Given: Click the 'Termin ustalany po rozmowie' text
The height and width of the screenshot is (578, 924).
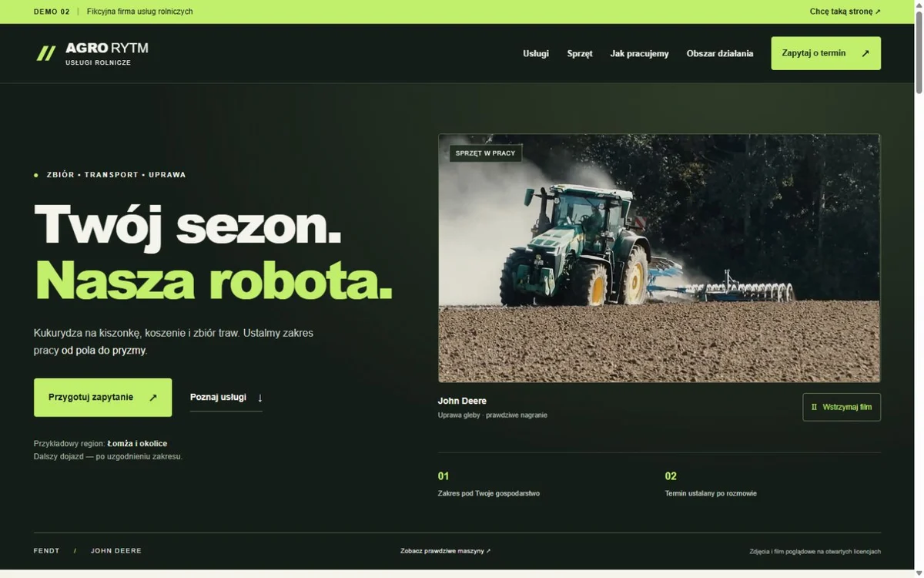Looking at the screenshot, I should 711,493.
